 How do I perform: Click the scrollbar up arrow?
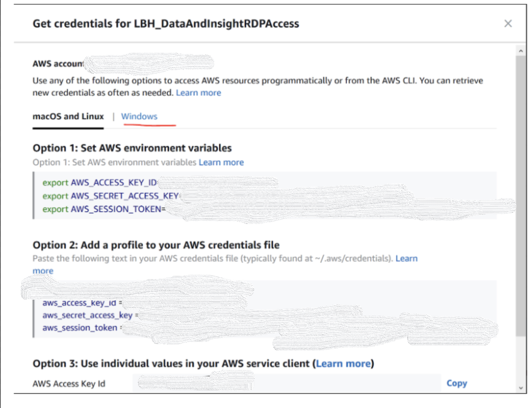pyautogui.click(x=520, y=51)
